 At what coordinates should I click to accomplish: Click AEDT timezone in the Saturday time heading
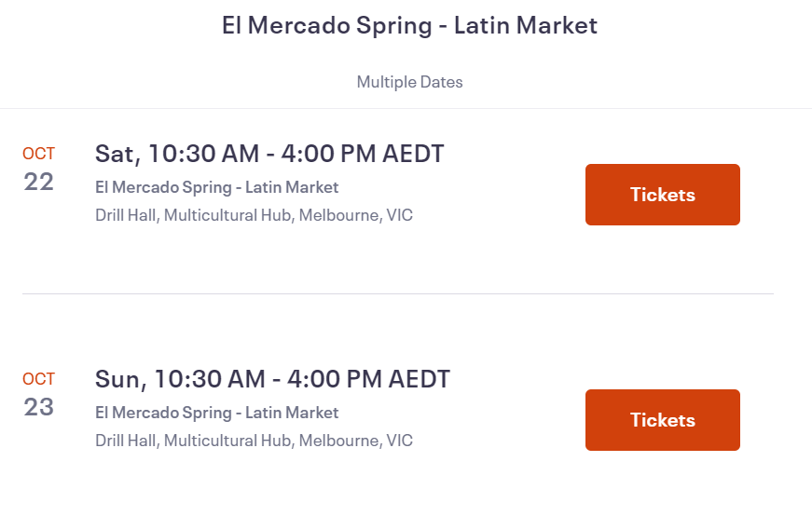click(413, 154)
